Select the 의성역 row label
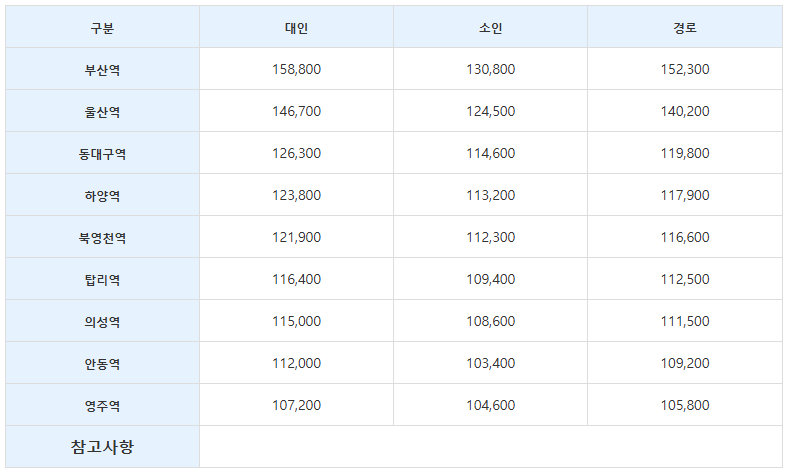 pos(102,322)
